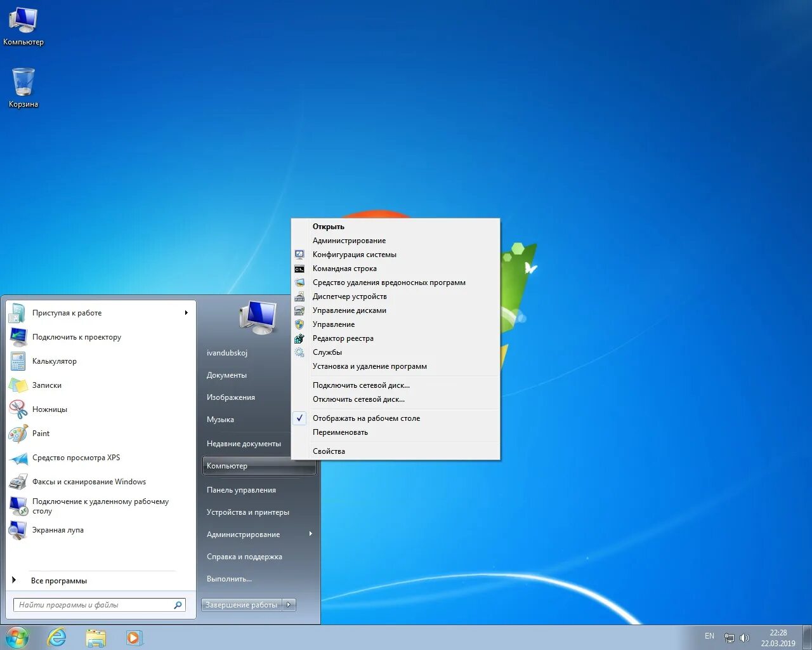Open Факсы и сканирование Windows icon
Image resolution: width=812 pixels, height=650 pixels.
(18, 482)
